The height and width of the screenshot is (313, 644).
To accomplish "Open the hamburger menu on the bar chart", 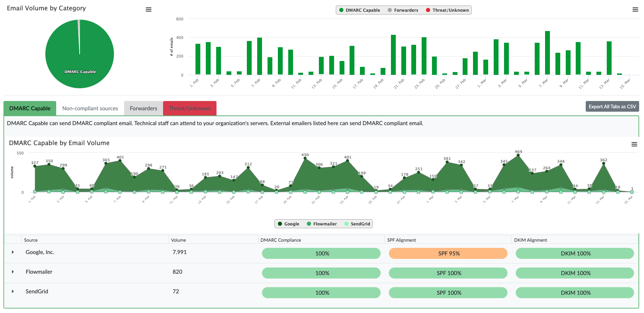I will [635, 9].
